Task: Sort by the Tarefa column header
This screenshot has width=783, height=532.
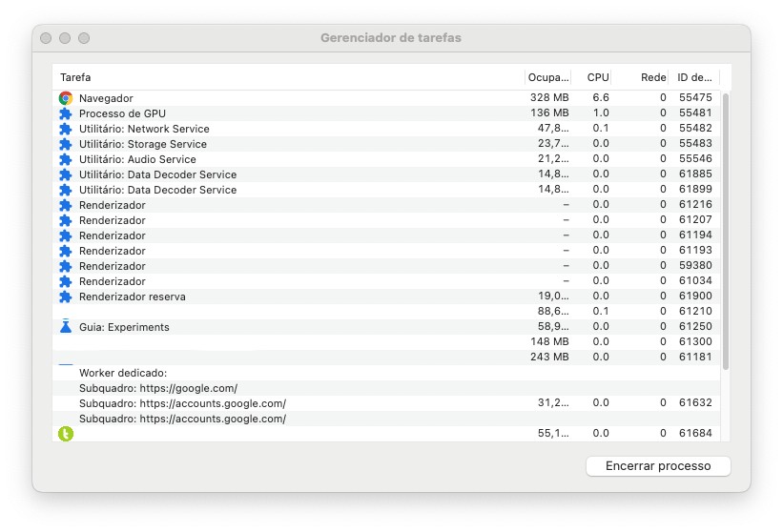Action: coord(286,77)
